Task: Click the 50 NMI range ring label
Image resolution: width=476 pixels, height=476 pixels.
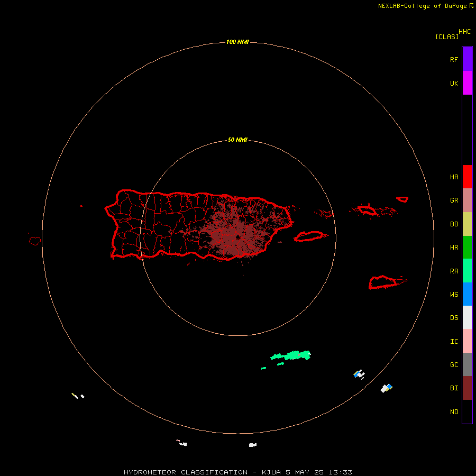Action: (x=237, y=140)
